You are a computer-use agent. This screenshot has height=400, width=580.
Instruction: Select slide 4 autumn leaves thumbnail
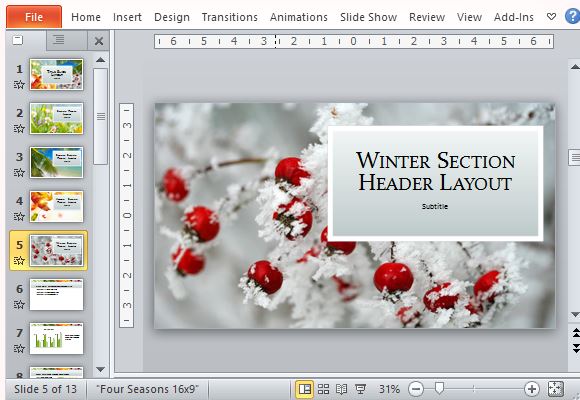click(56, 206)
